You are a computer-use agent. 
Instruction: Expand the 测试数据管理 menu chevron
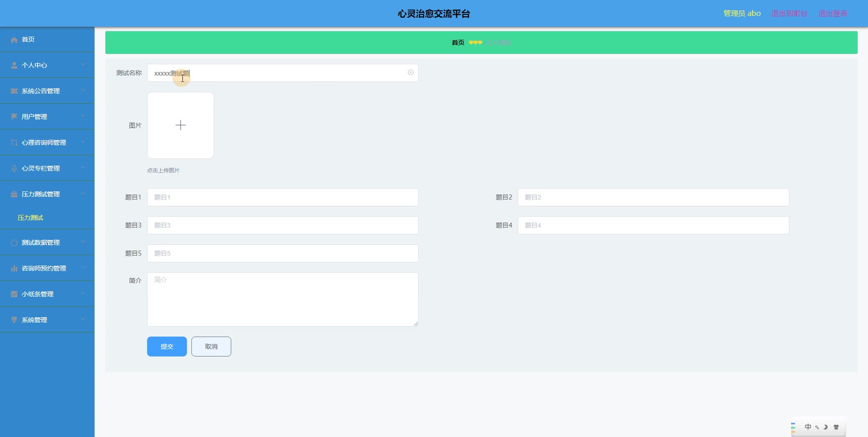(83, 242)
